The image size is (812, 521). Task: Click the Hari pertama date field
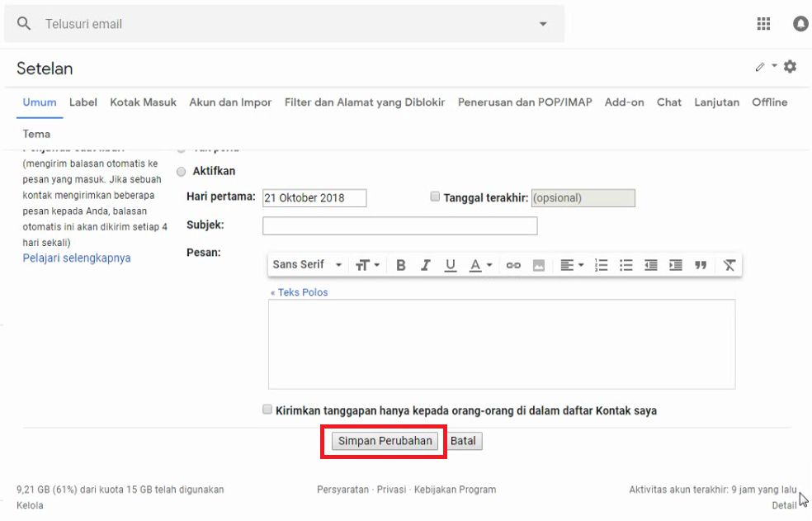pyautogui.click(x=314, y=198)
